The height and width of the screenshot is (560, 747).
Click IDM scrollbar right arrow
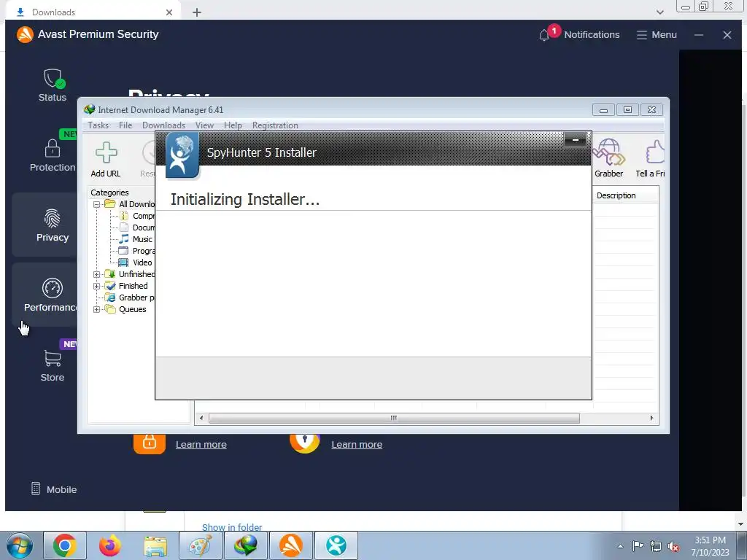tap(651, 418)
